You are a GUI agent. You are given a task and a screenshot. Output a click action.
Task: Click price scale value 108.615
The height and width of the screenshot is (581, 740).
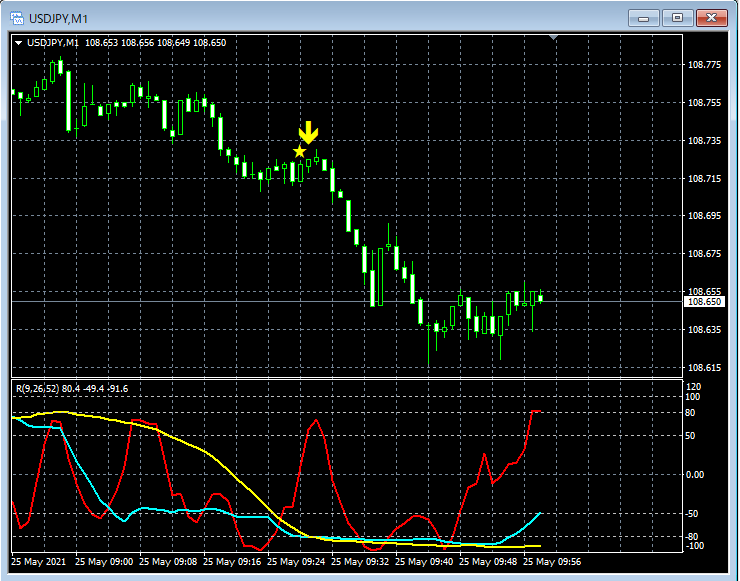[705, 367]
